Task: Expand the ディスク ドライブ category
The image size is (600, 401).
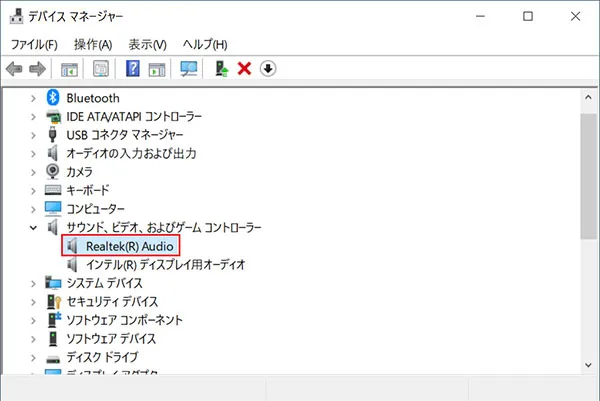Action: point(33,357)
